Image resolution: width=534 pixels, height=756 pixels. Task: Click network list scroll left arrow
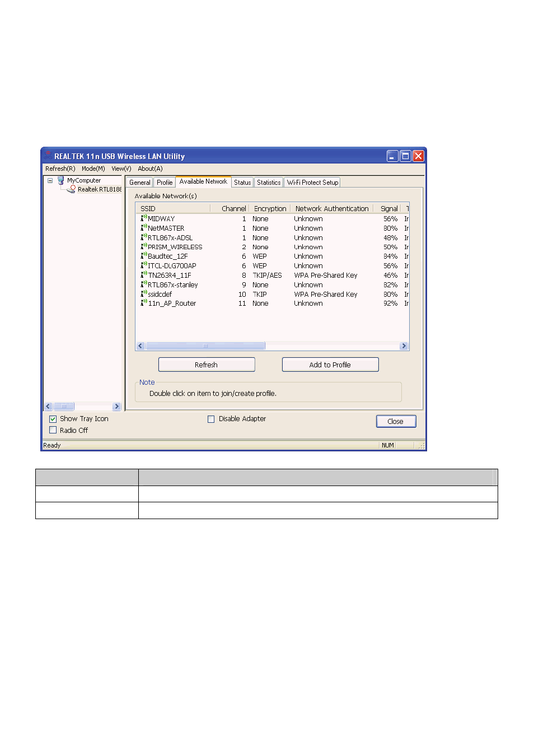[x=140, y=346]
